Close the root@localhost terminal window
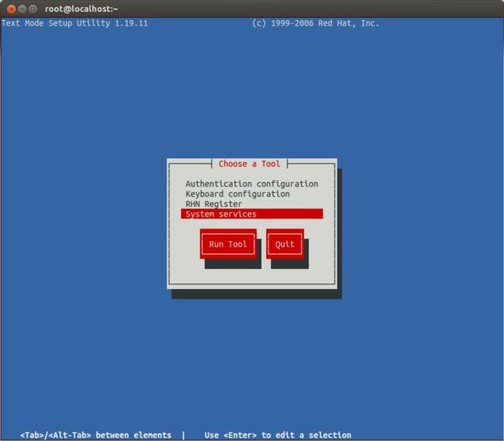Viewport: 504px width, 441px height. tap(12, 9)
